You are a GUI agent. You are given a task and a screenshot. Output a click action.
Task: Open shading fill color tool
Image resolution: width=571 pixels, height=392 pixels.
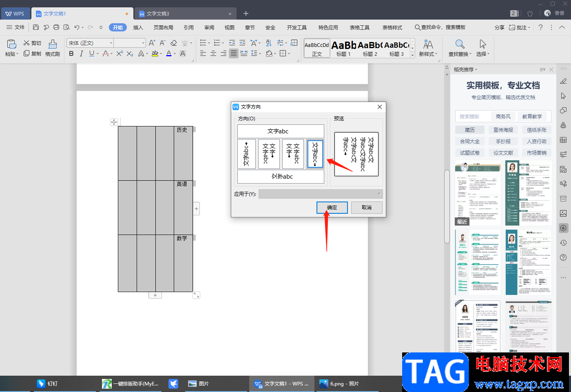pos(269,53)
